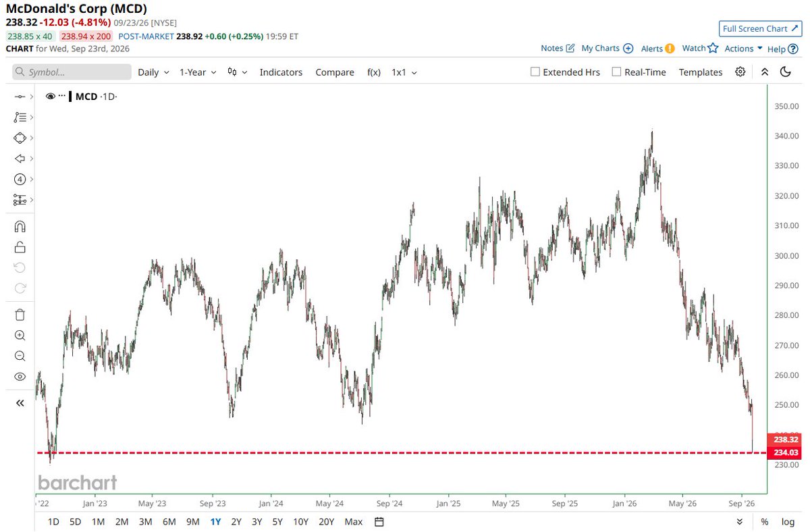Open the My Charts link
The image size is (810, 532).
pyautogui.click(x=607, y=48)
